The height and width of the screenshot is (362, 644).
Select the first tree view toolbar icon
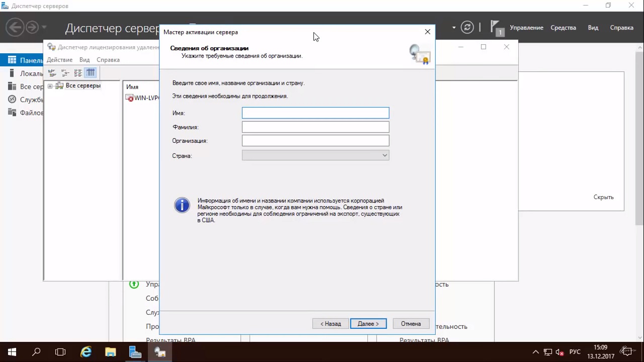52,73
